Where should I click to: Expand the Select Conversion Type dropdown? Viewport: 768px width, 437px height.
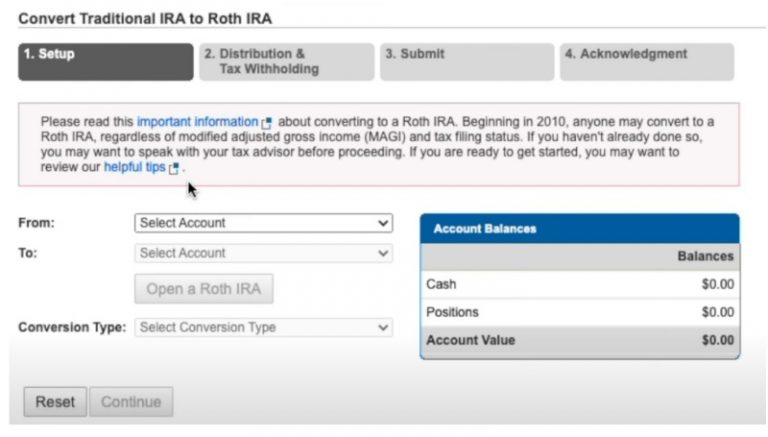(x=263, y=327)
